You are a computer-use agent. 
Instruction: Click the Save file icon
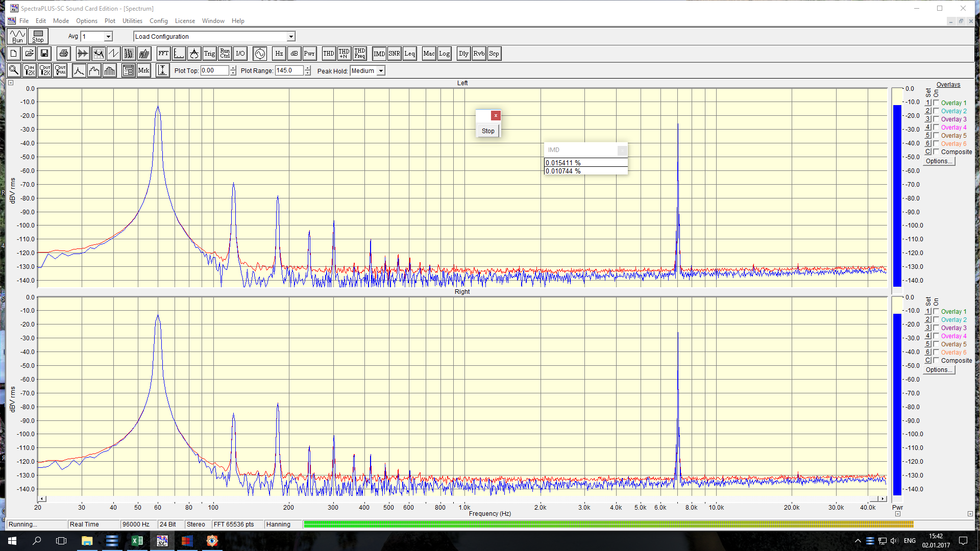click(44, 54)
